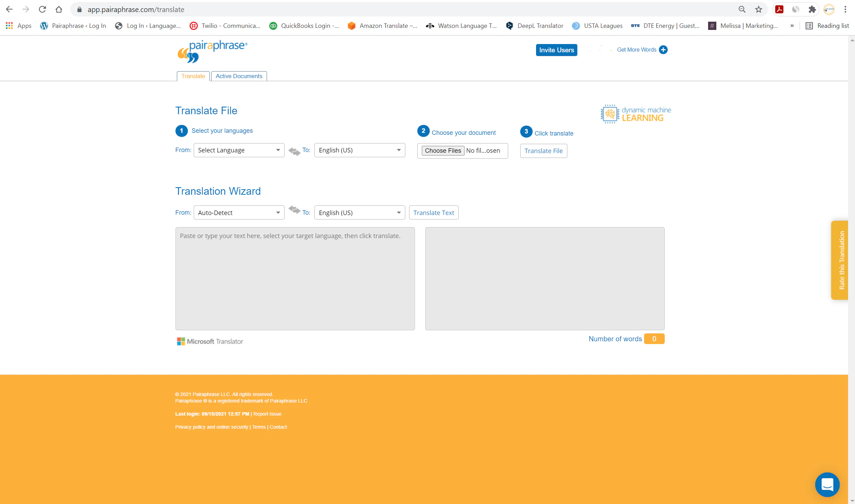Switch to the Translate tab
This screenshot has height=504, width=855.
(193, 76)
